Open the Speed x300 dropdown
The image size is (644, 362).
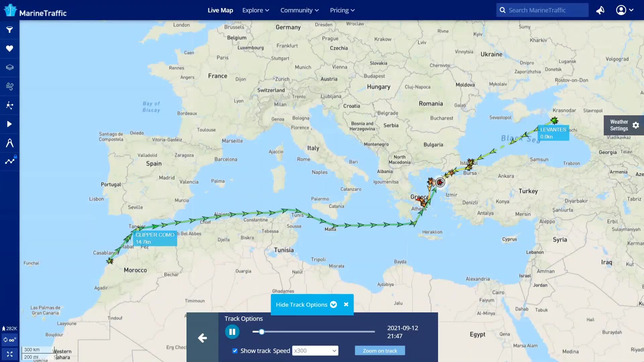[x=315, y=351]
